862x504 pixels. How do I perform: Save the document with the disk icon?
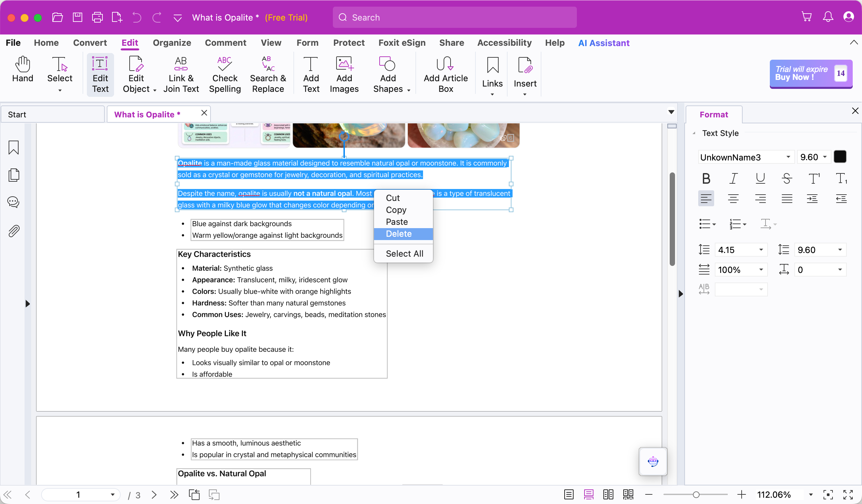78,17
